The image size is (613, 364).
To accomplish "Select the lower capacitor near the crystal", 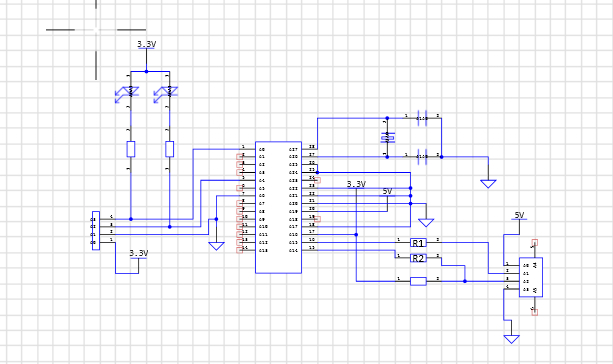I will tap(422, 157).
